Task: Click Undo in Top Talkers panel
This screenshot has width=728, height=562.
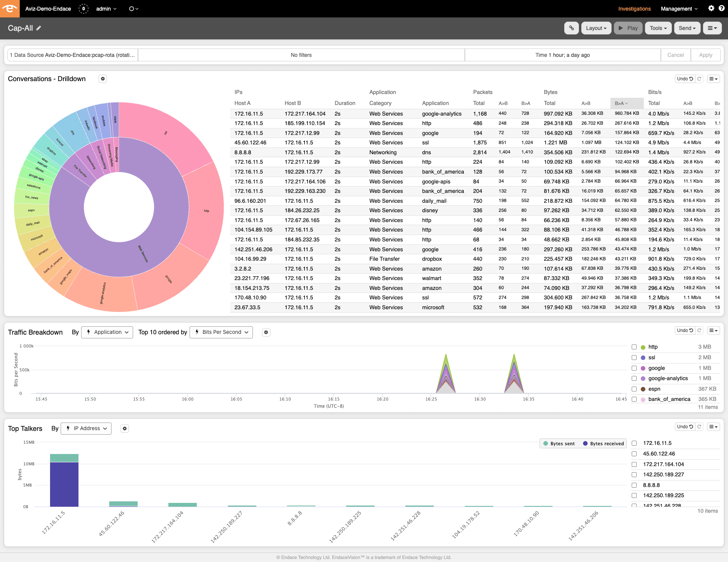Action: coord(685,427)
